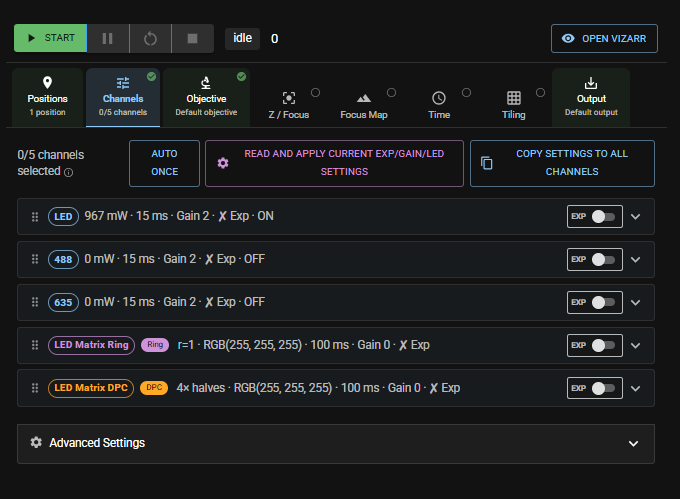Click the eye icon in Open Vizarr

point(568,39)
